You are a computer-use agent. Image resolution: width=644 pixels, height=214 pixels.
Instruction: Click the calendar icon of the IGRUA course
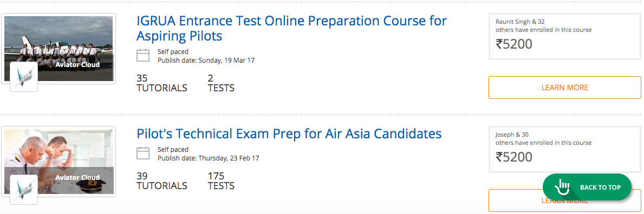143,55
